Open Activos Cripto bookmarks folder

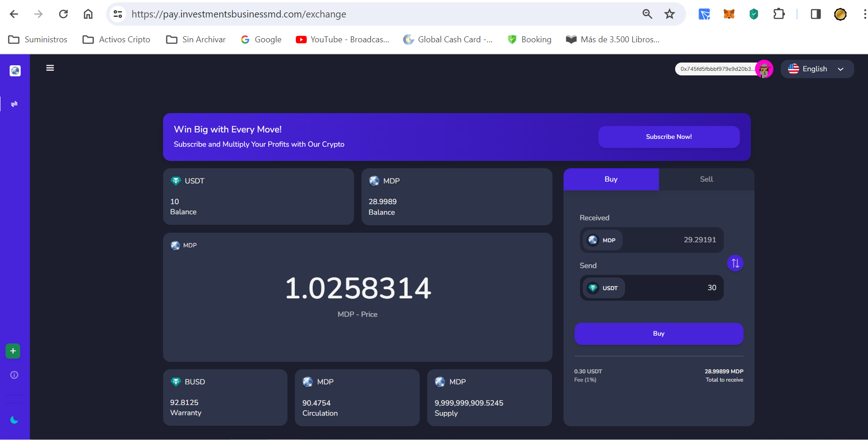117,40
